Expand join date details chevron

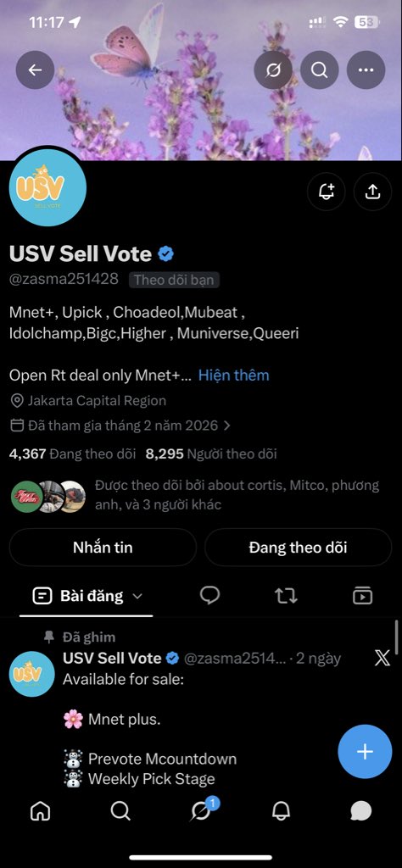coord(226,426)
